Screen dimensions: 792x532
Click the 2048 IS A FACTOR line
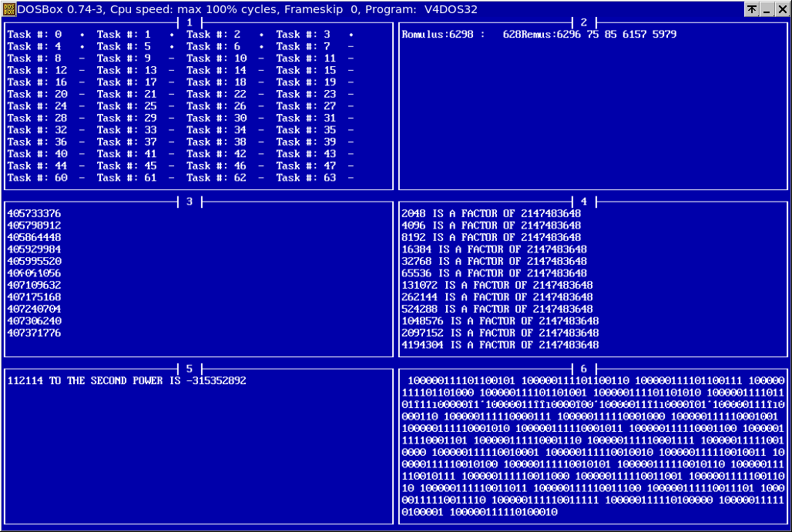[491, 213]
